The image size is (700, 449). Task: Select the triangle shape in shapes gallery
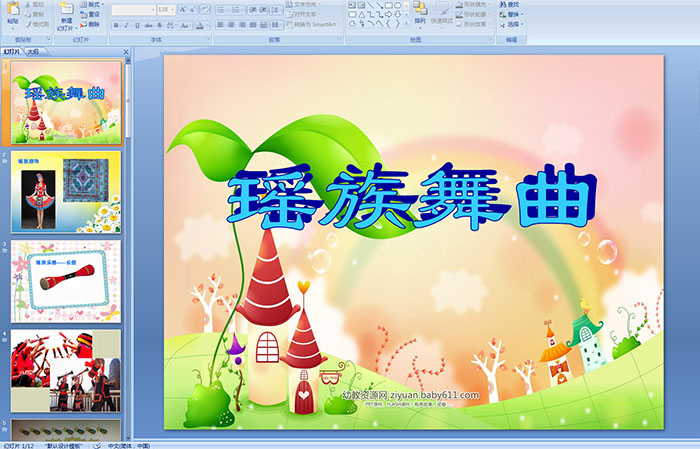(x=362, y=14)
